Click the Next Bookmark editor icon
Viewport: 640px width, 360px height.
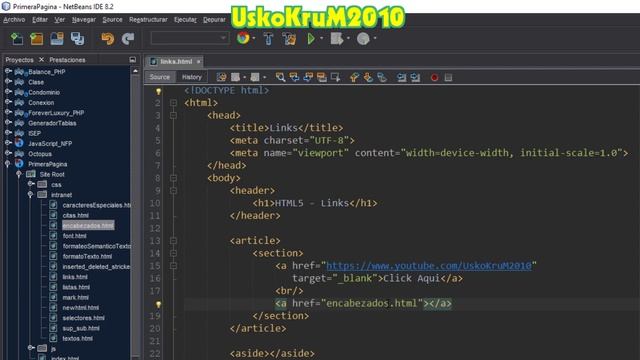coord(368,77)
